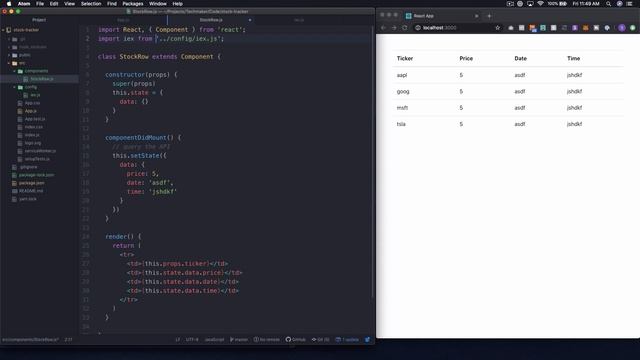This screenshot has width=640, height=360.
Task: Open iex.js in the config folder
Action: pos(35,95)
